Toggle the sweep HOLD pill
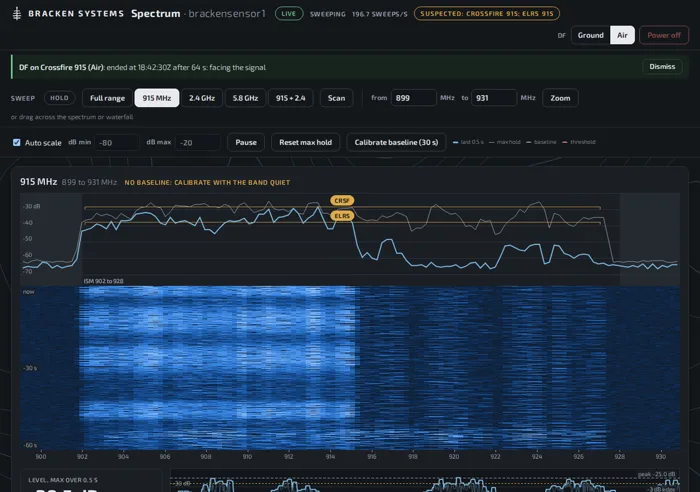Screen dimensions: 700x492 pyautogui.click(x=59, y=98)
